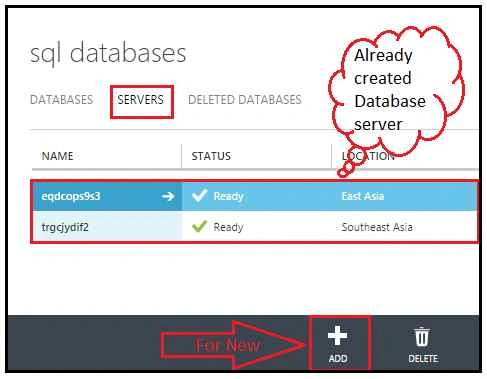487x379 pixels.
Task: Click the sql databases page heading
Action: [x=108, y=54]
